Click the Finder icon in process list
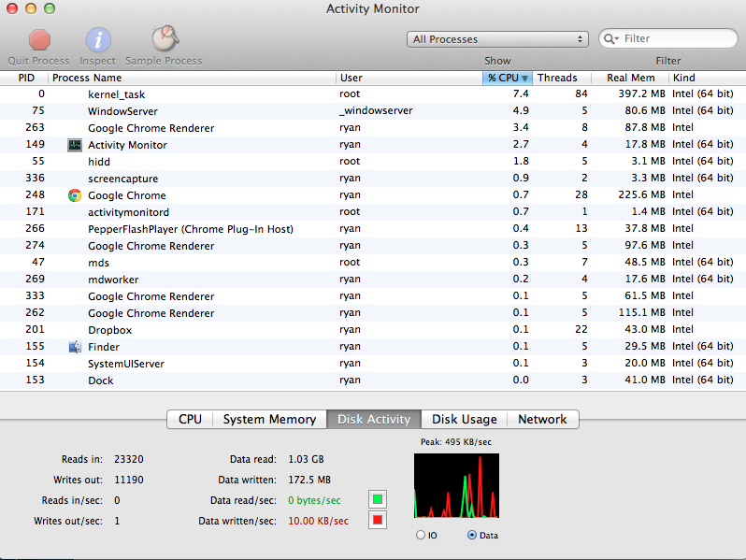Screen dimensions: 746x560 pyautogui.click(x=75, y=347)
